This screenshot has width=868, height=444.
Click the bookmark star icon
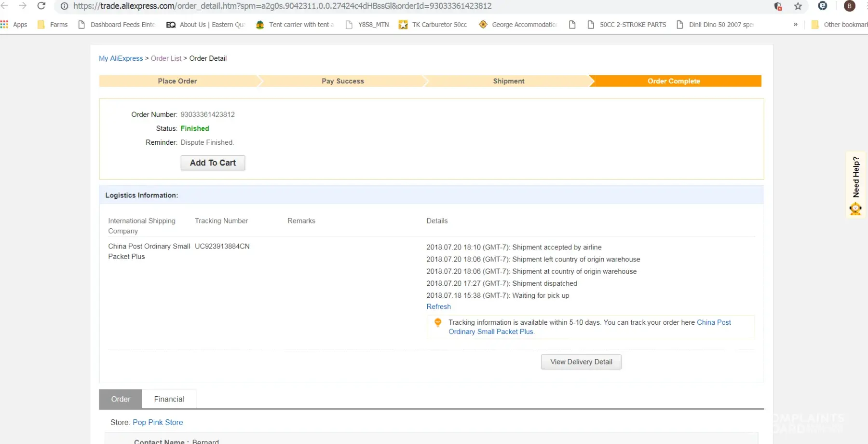click(798, 6)
